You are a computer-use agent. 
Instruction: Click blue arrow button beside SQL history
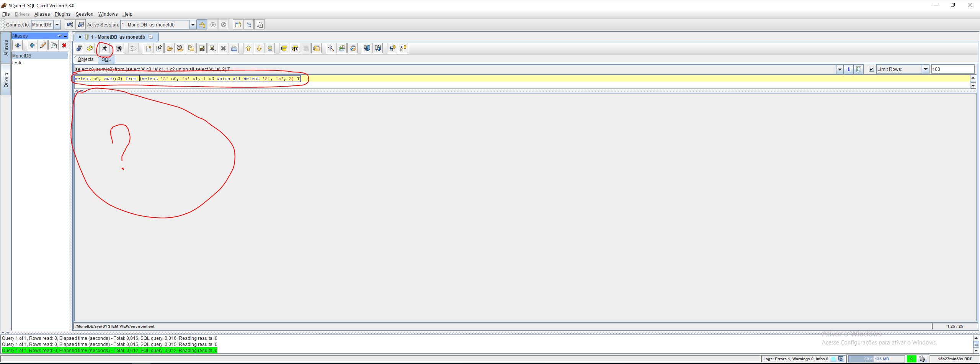point(849,69)
